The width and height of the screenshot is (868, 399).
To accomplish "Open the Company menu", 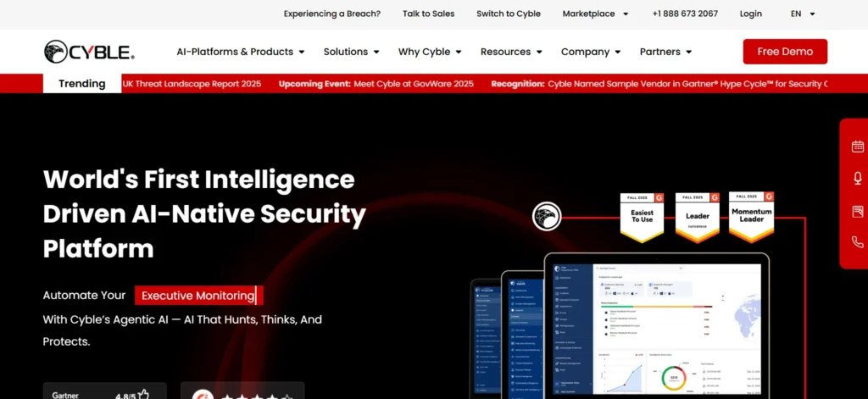I will 591,52.
